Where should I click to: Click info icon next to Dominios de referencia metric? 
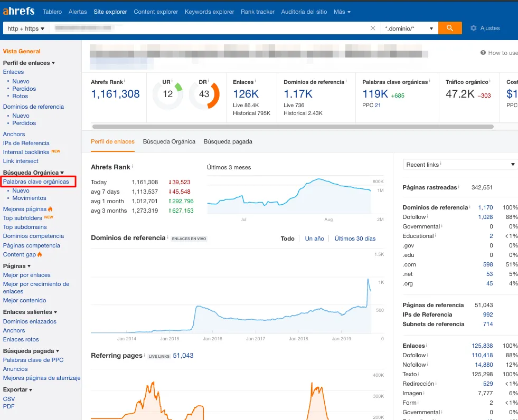pyautogui.click(x=346, y=81)
